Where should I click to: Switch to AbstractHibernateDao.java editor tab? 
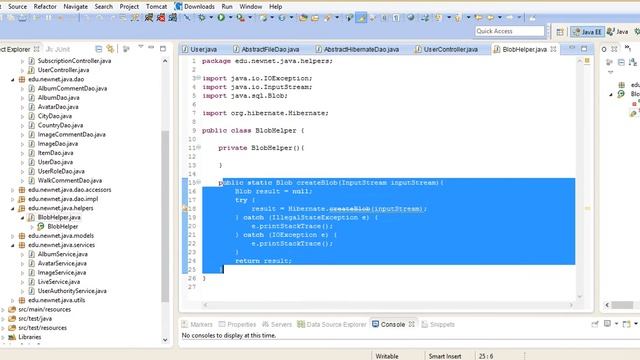(x=358, y=49)
